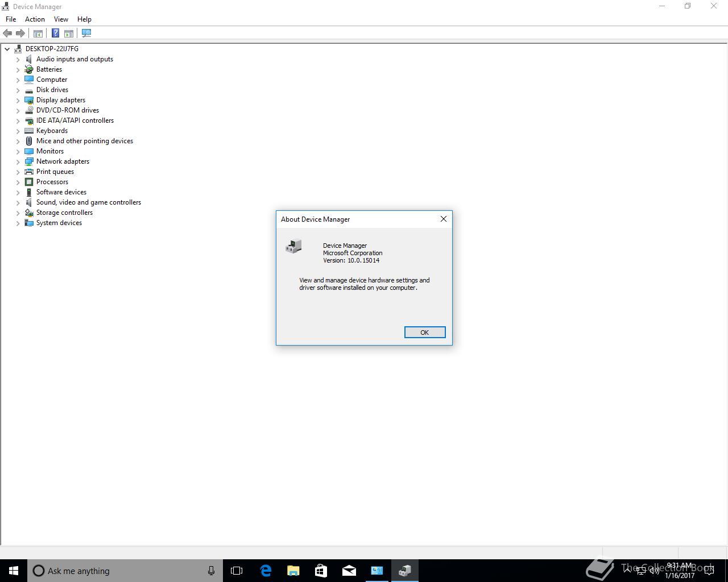Click the 'Version: 10.0.15014' text

pyautogui.click(x=351, y=261)
